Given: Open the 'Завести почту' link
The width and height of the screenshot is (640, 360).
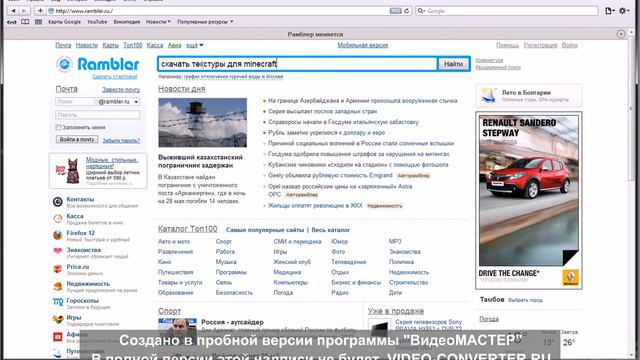Looking at the screenshot, I should tap(121, 89).
